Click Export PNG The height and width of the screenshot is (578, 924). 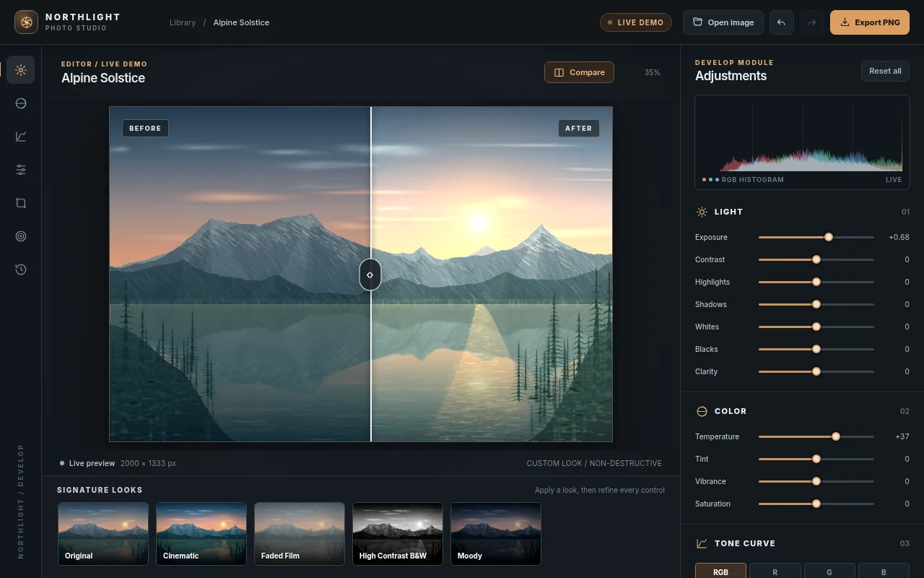coord(870,22)
